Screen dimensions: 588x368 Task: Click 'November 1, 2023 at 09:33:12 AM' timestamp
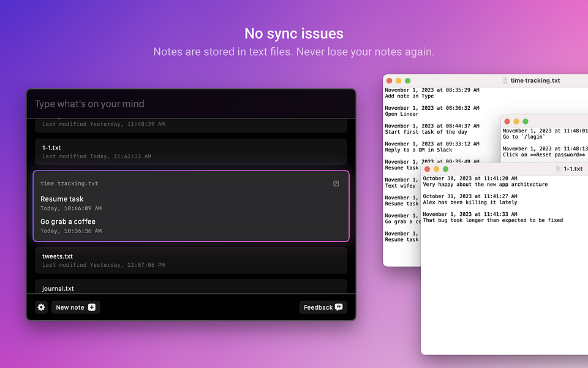432,144
